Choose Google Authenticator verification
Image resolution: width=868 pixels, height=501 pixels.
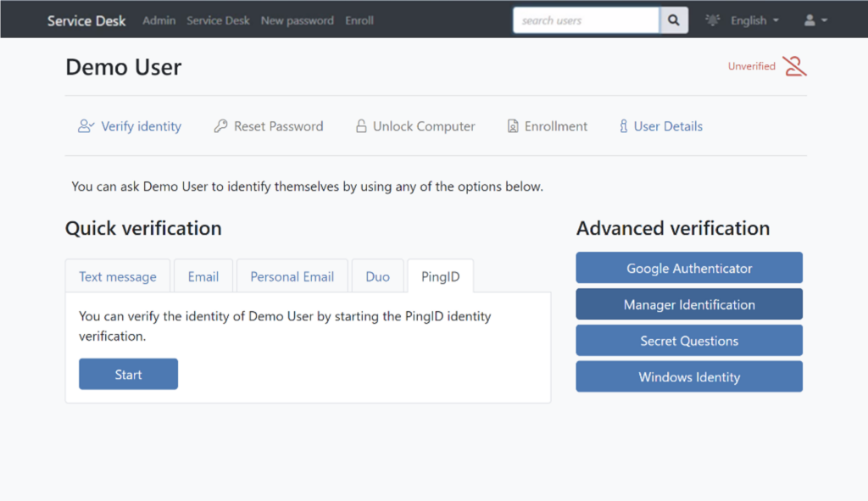point(689,268)
